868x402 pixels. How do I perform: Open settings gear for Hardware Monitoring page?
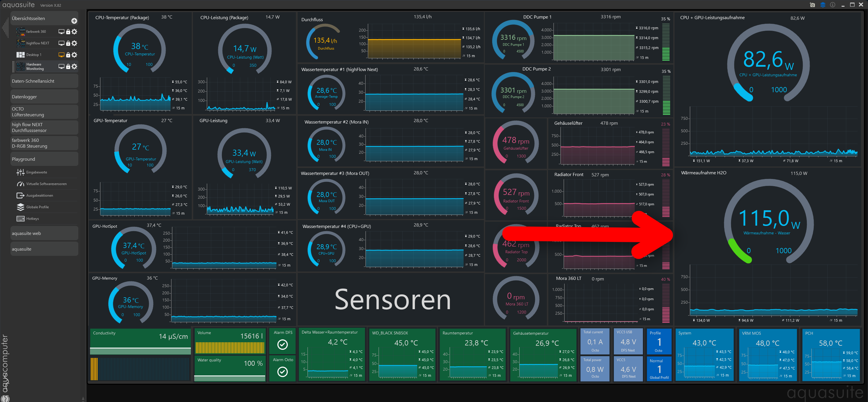(x=75, y=66)
